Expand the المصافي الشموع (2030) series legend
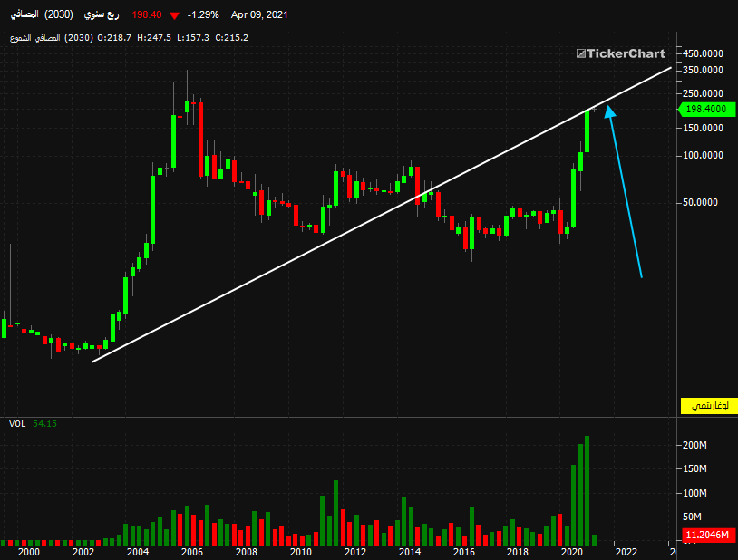 point(52,38)
